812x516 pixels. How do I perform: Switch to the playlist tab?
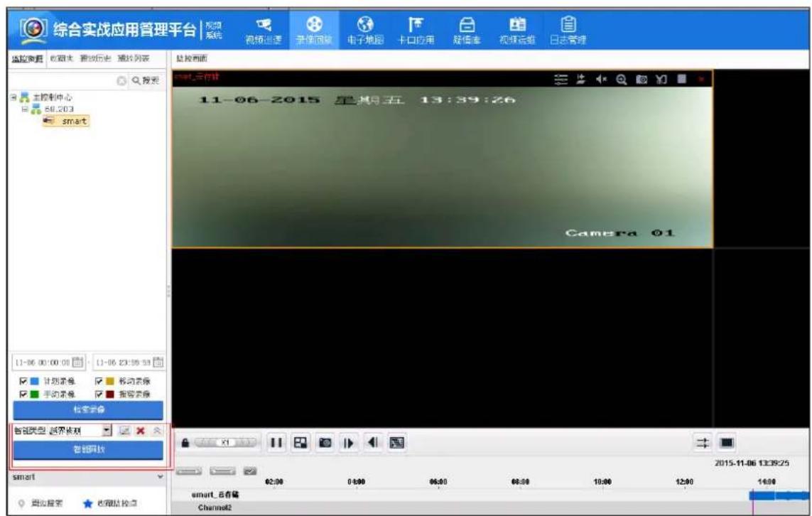click(134, 58)
